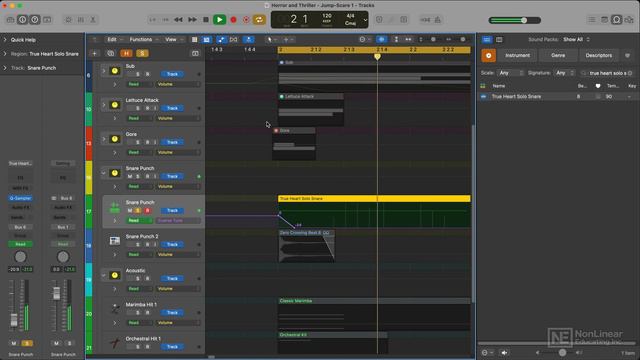Expand the Gore track stack

pyautogui.click(x=104, y=139)
